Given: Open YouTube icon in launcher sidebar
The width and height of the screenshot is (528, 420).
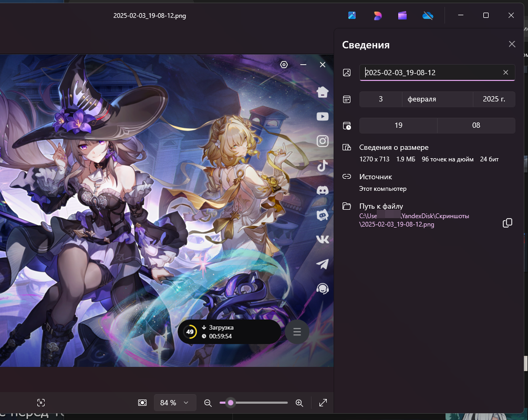Looking at the screenshot, I should coord(322,117).
